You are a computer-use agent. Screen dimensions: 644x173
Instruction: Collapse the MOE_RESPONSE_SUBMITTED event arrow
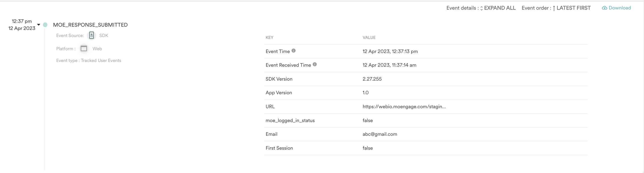pyautogui.click(x=38, y=25)
